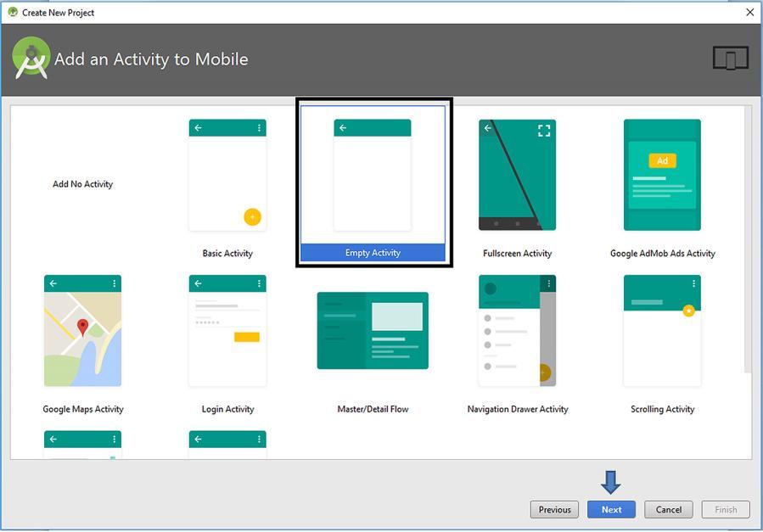763x532 pixels.
Task: Click the phone and tablet form-factor icon
Action: pos(731,58)
